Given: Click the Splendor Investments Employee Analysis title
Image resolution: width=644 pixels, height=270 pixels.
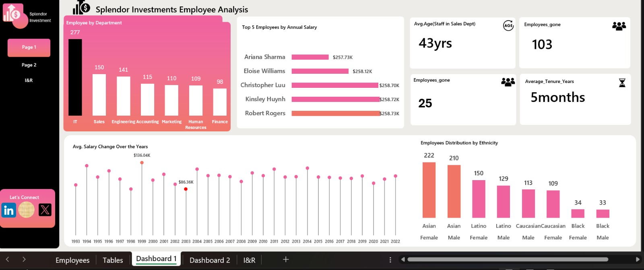Looking at the screenshot, I should click(172, 10).
